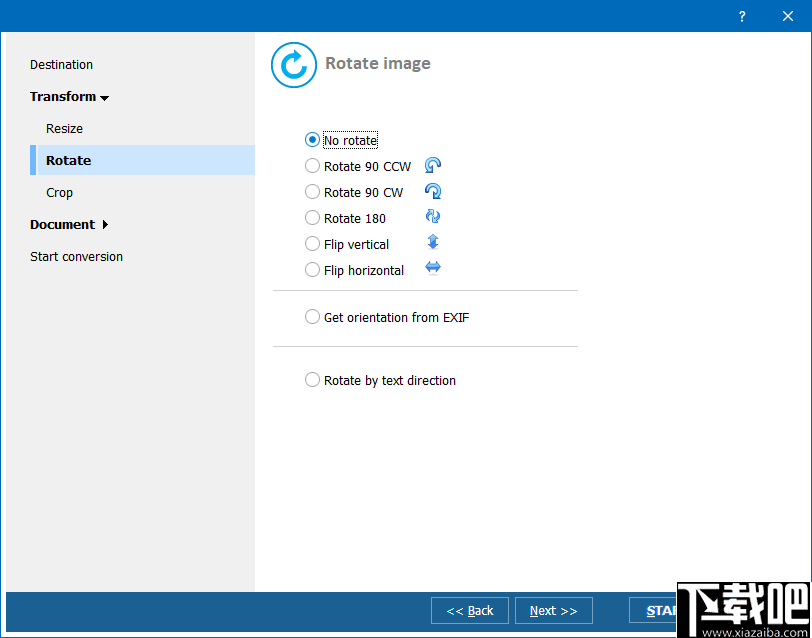Click the Rotate image header icon
Viewport: 812px width, 638px height.
coord(294,65)
